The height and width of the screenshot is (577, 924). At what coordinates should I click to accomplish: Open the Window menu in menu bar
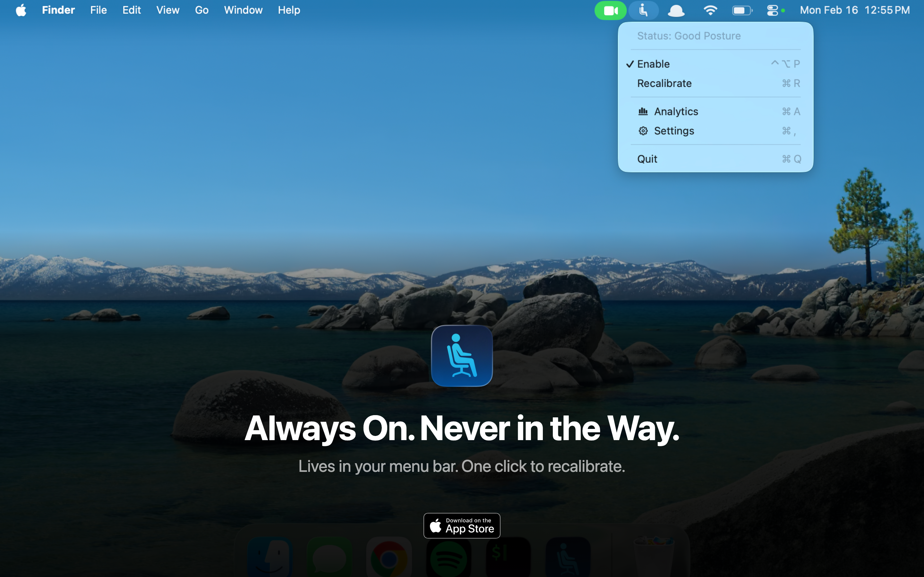[x=243, y=10]
